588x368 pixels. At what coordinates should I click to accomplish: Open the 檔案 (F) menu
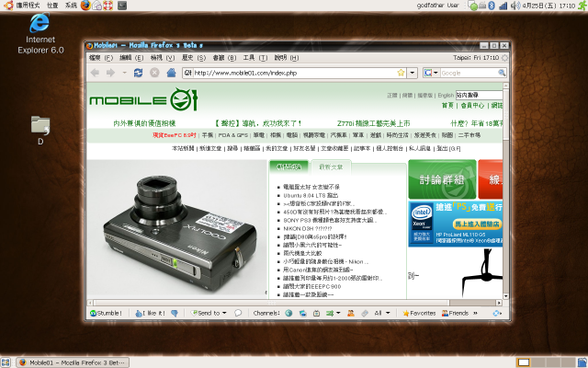click(x=101, y=57)
